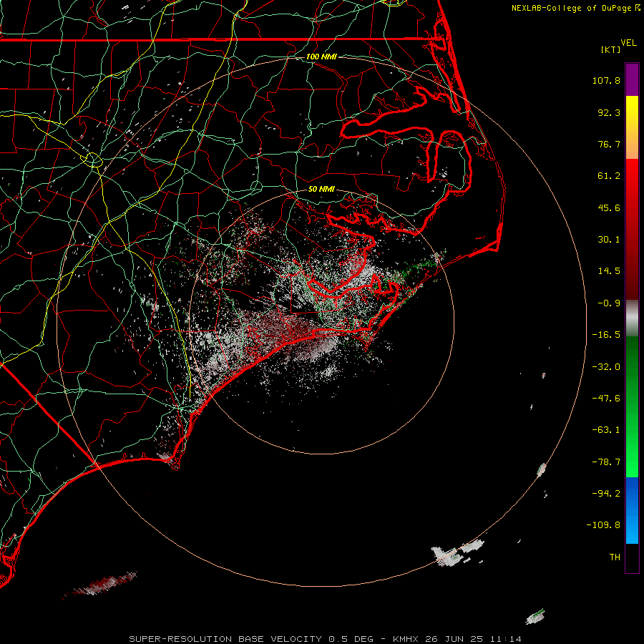Click the blue segment of velocity color bar
This screenshot has height=644, width=644.
(x=632, y=510)
